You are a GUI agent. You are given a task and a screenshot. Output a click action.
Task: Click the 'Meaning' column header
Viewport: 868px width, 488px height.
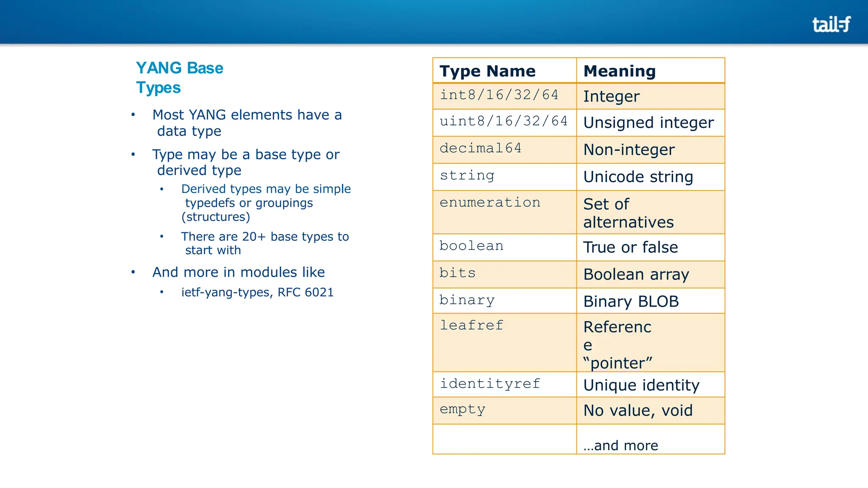click(x=651, y=71)
